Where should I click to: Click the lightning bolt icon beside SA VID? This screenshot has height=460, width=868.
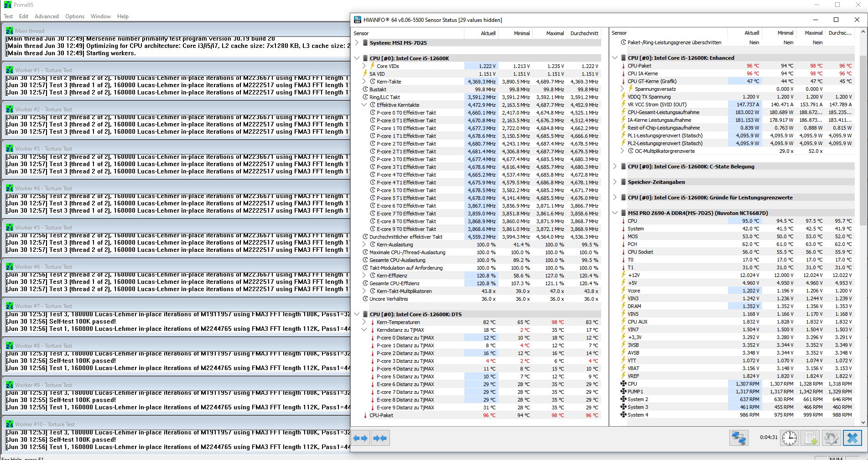(365, 74)
